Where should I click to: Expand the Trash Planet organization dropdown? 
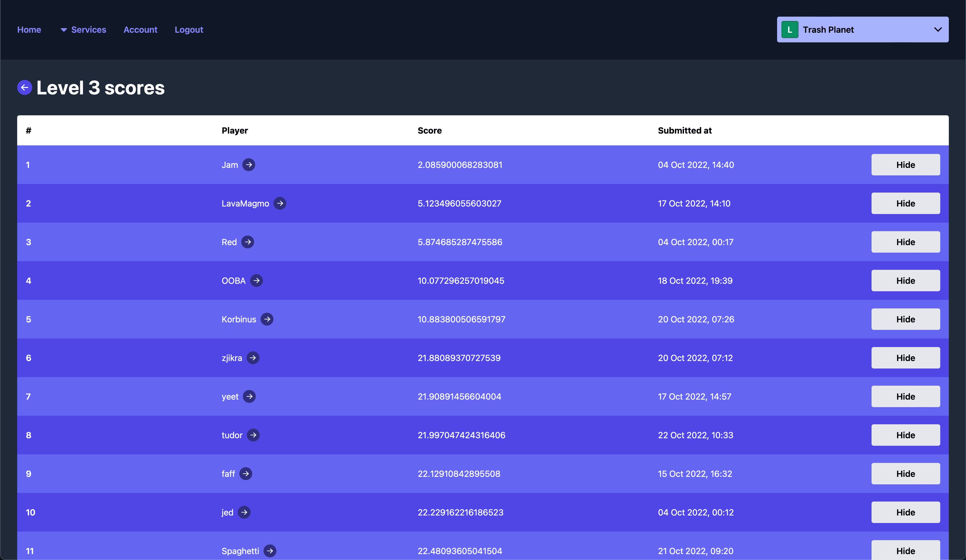coord(937,29)
